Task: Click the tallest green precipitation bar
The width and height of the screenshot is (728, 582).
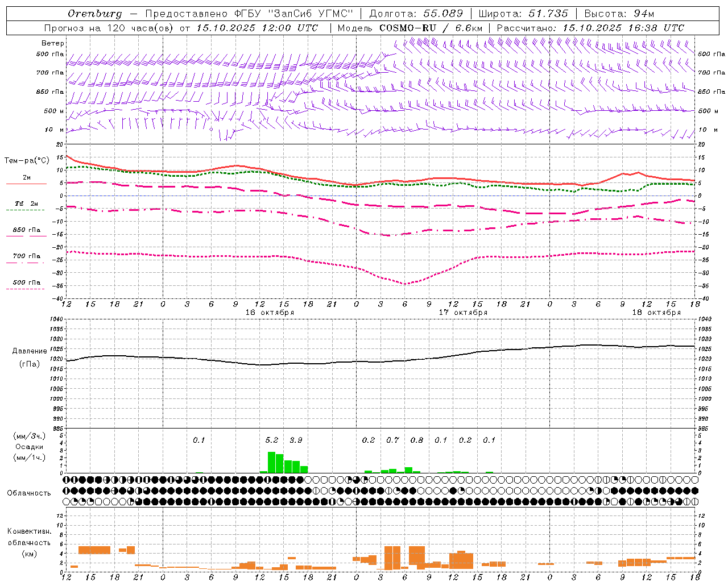Action: click(x=272, y=463)
